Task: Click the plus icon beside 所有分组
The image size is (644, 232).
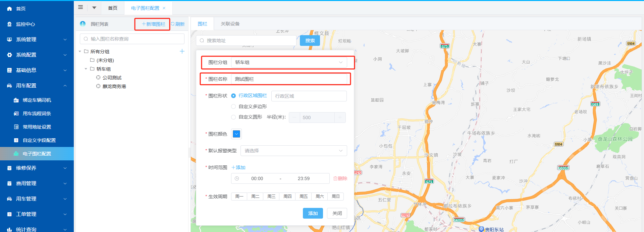Action: 182,51
